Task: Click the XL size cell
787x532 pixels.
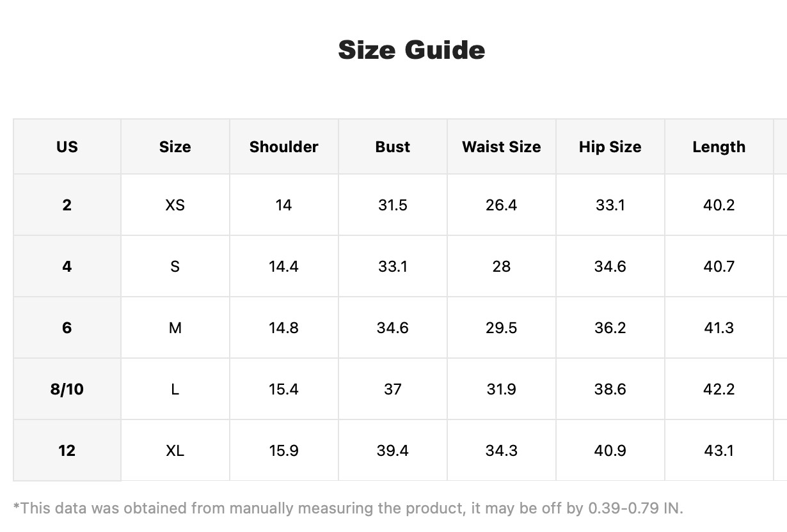Action: [175, 450]
